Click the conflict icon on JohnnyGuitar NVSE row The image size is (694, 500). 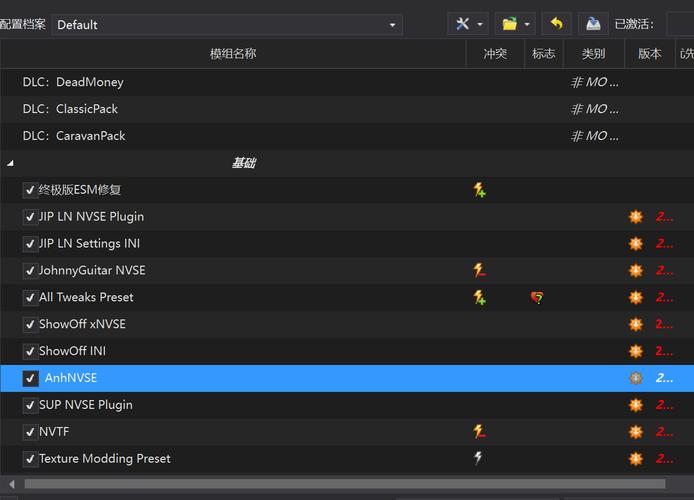[x=480, y=271]
